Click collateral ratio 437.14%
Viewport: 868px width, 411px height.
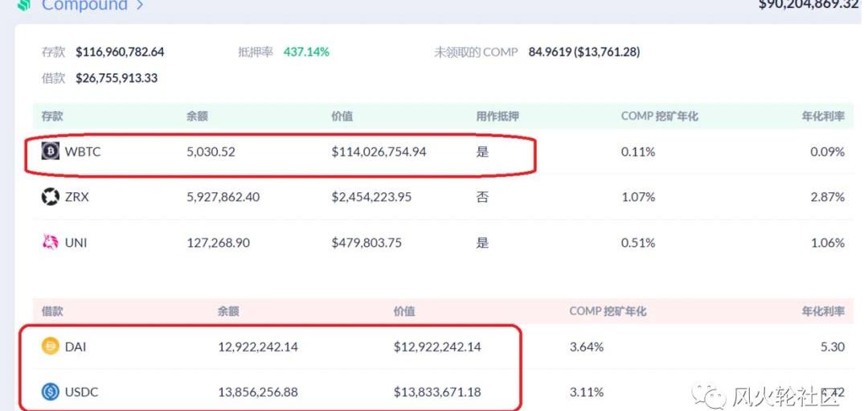tap(307, 52)
